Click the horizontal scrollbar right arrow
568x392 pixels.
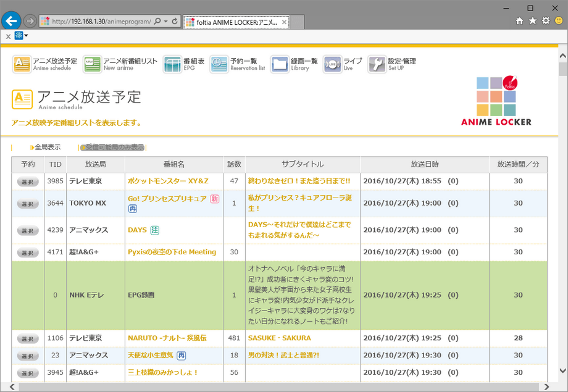(x=547, y=386)
